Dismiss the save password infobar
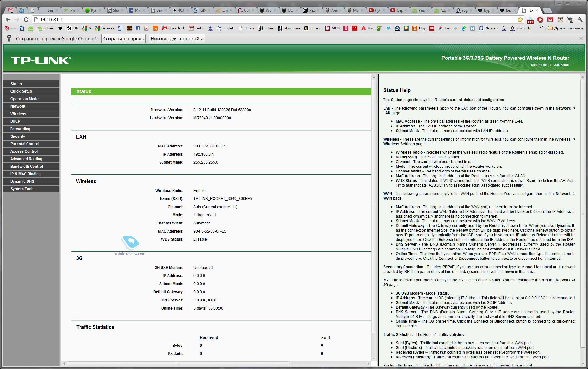The width and height of the screenshot is (588, 369). [x=581, y=38]
